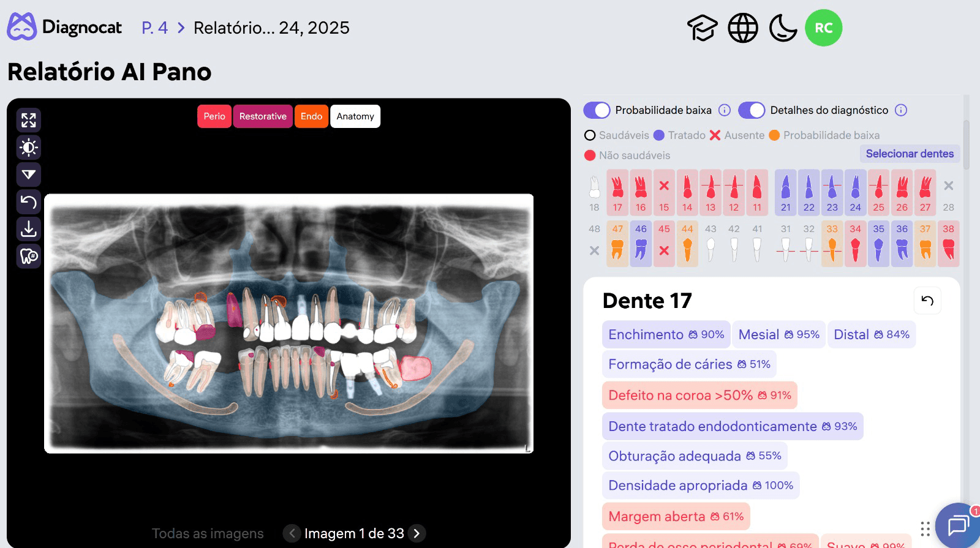Click Distal 84% tag

coord(872,334)
